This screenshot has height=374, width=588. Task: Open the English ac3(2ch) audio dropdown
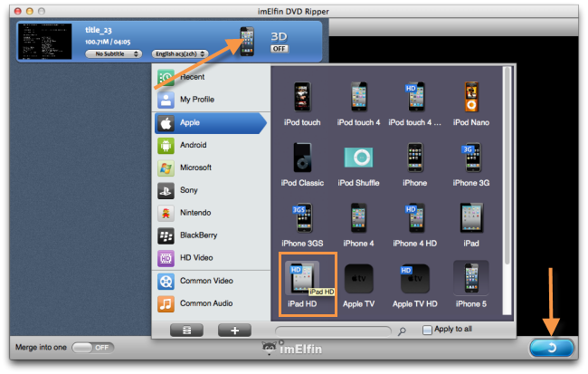click(180, 54)
